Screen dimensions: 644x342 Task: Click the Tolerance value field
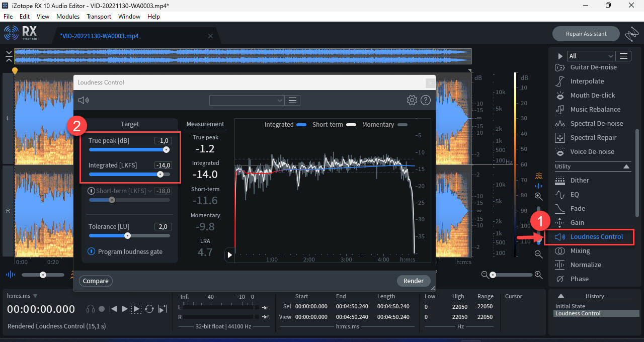point(164,227)
